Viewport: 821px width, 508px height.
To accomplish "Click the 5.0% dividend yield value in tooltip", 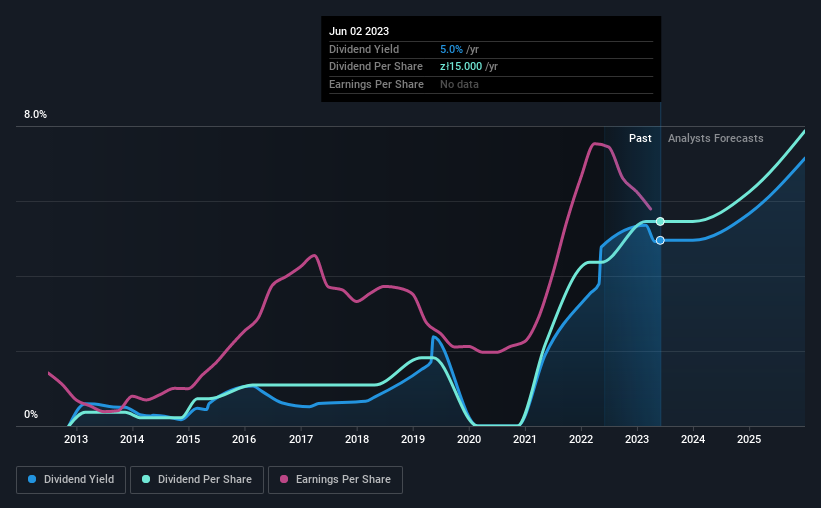I will 451,49.
